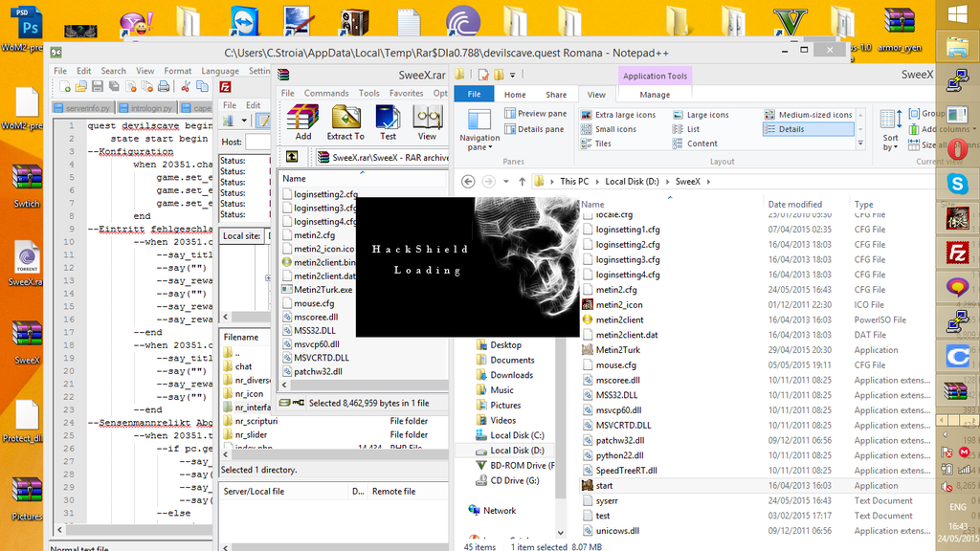980x551 pixels.
Task: Click the Test icon in WinRAR
Action: (x=388, y=122)
